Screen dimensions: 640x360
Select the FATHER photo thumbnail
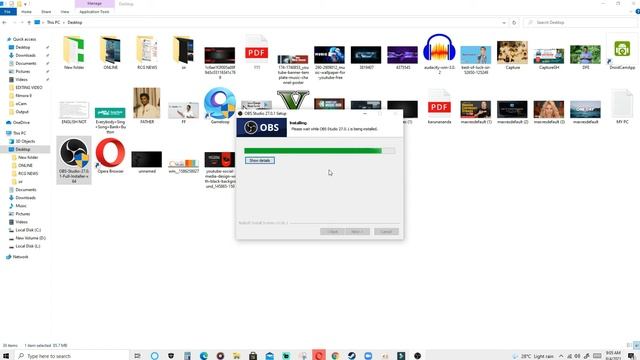pos(147,103)
